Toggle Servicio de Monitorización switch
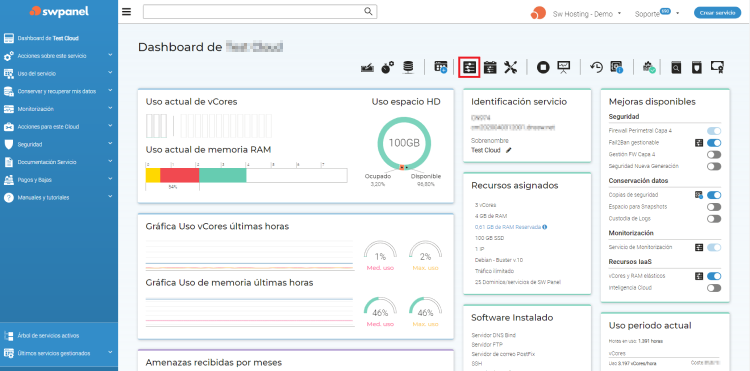The image size is (750, 371). point(714,247)
